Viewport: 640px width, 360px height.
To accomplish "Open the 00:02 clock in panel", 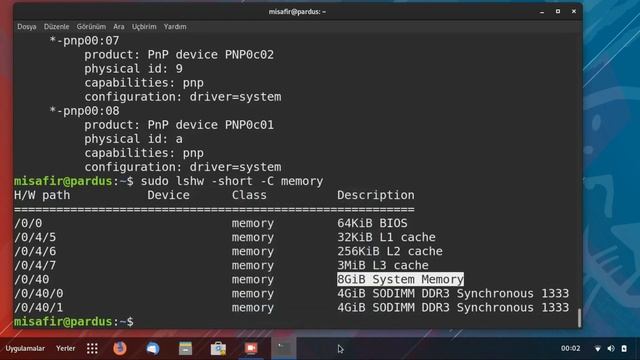I will [570, 349].
